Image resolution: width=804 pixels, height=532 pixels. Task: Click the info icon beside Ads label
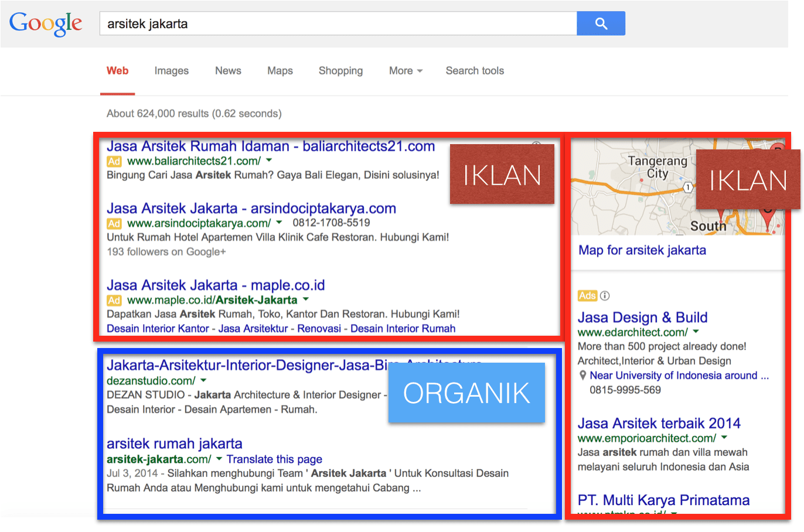tap(605, 296)
